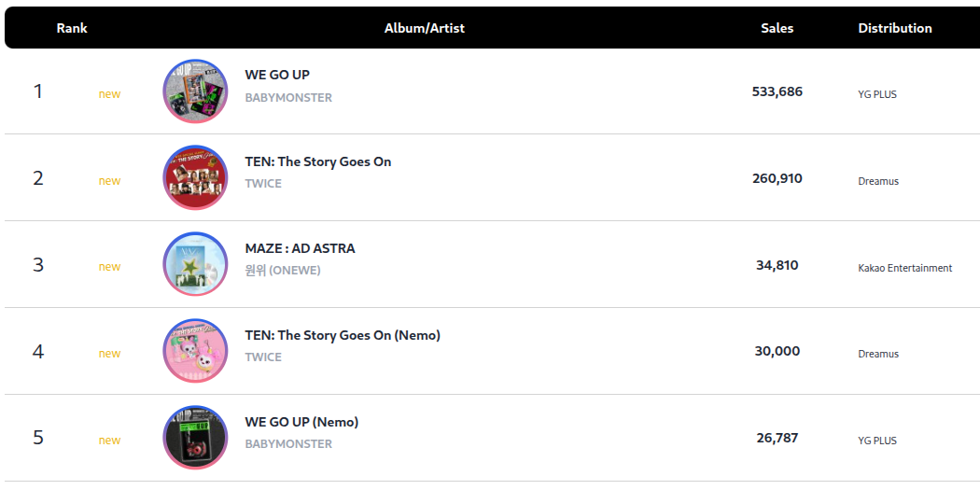Image resolution: width=980 pixels, height=490 pixels.
Task: Select the MAZE : AD ASTRA title
Action: [x=300, y=248]
